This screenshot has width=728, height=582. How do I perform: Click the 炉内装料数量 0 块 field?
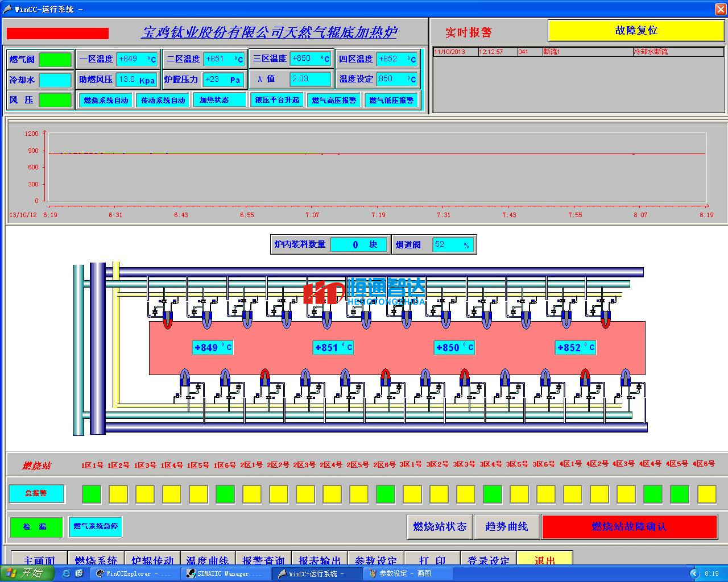tap(358, 244)
